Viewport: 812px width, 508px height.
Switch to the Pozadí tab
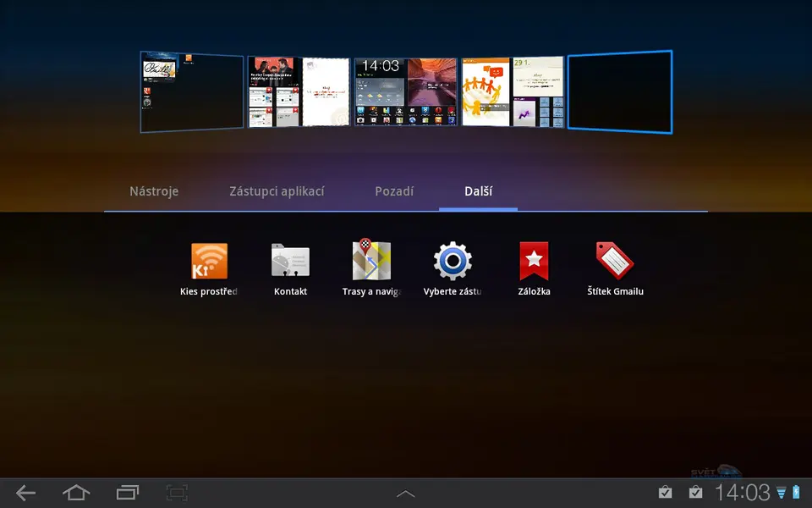[x=394, y=191]
